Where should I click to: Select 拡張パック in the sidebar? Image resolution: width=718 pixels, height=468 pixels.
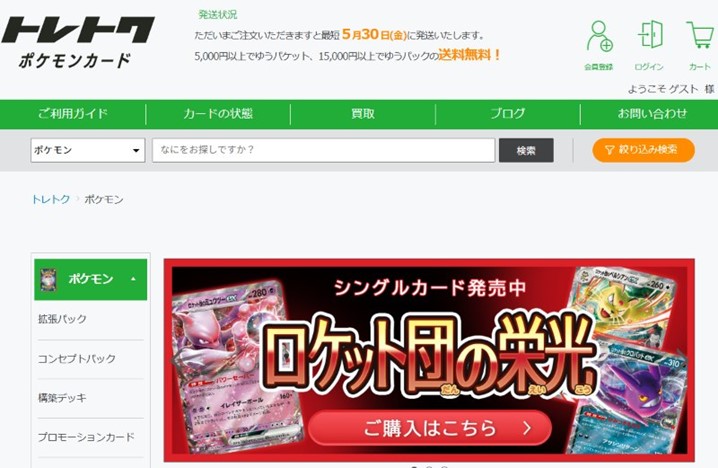click(x=62, y=319)
